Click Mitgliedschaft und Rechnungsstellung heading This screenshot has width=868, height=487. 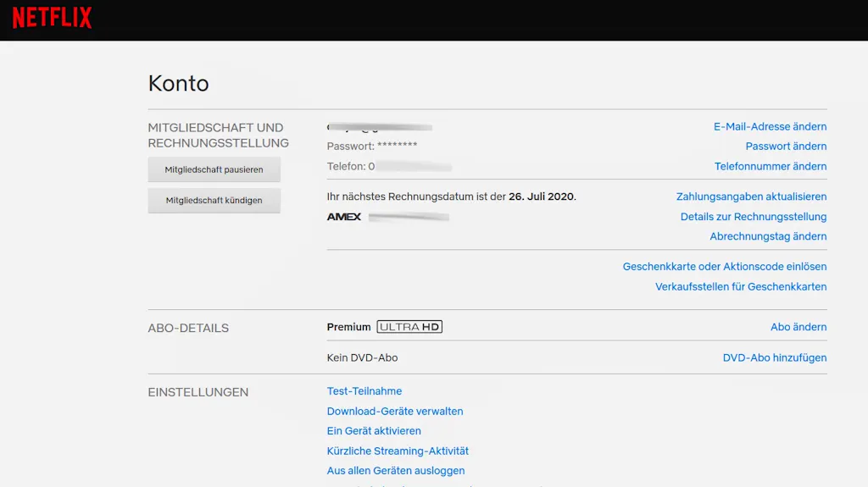pyautogui.click(x=218, y=136)
